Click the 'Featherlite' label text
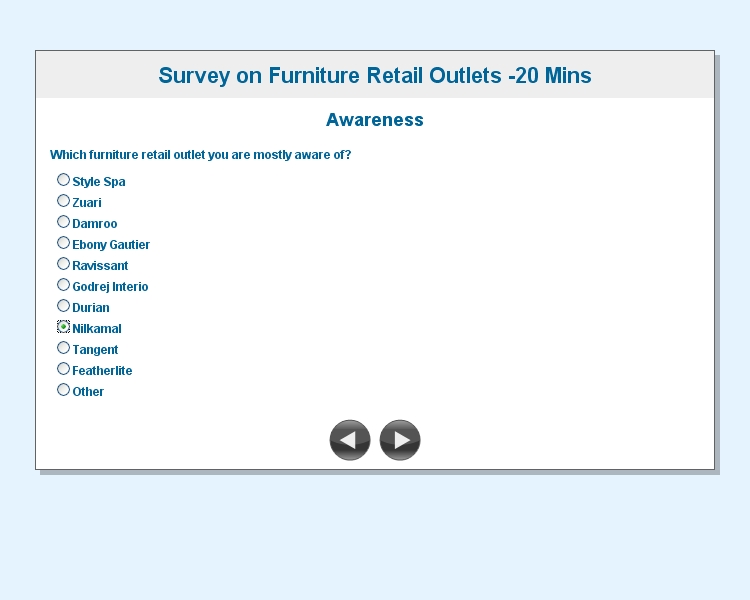The width and height of the screenshot is (750, 600). 102,371
